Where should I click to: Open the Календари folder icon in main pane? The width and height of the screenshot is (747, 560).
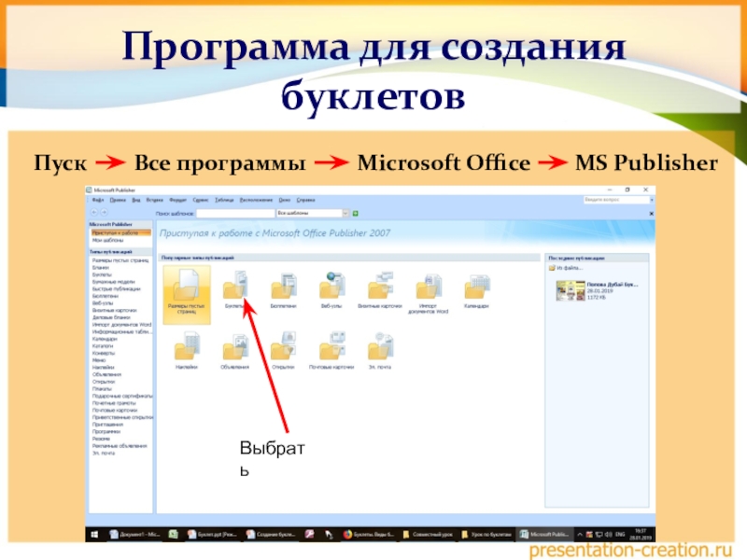coord(477,287)
